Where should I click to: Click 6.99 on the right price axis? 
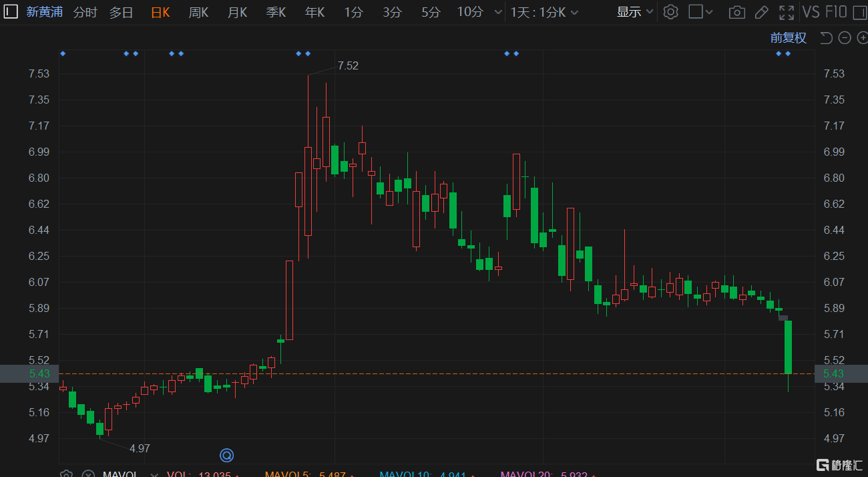[835, 152]
